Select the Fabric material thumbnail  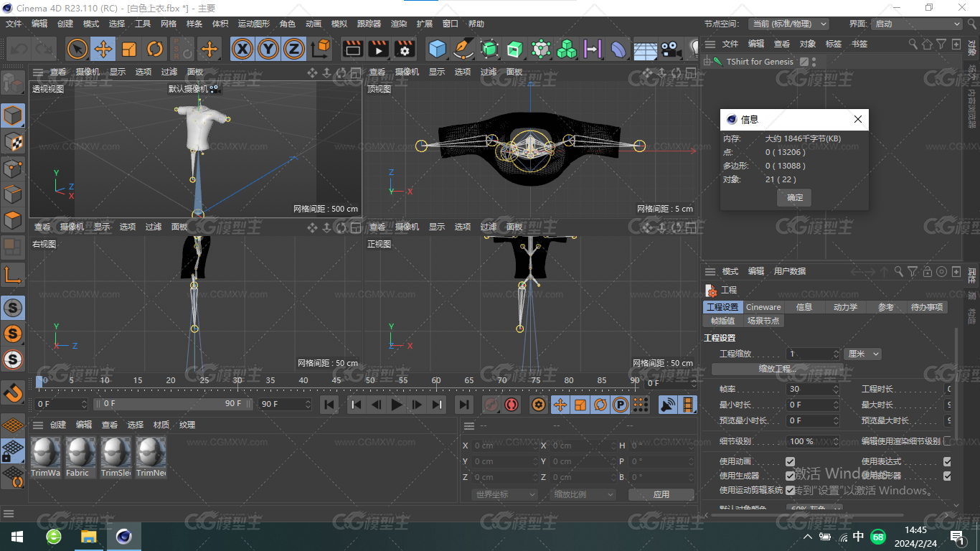(x=80, y=457)
